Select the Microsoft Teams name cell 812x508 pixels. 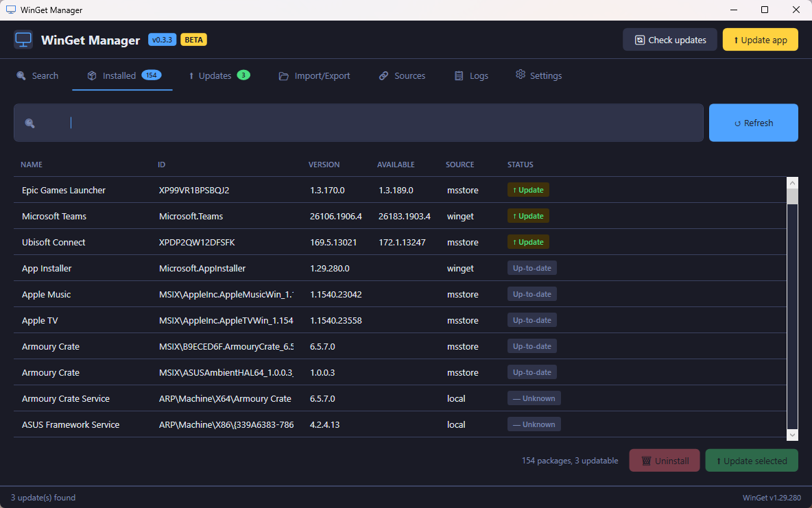click(54, 216)
